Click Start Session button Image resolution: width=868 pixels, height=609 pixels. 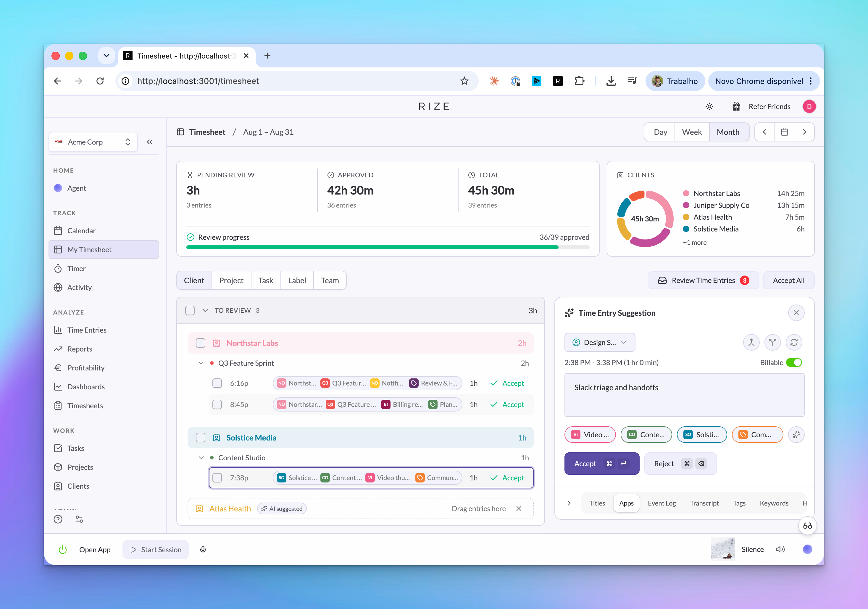coord(156,550)
